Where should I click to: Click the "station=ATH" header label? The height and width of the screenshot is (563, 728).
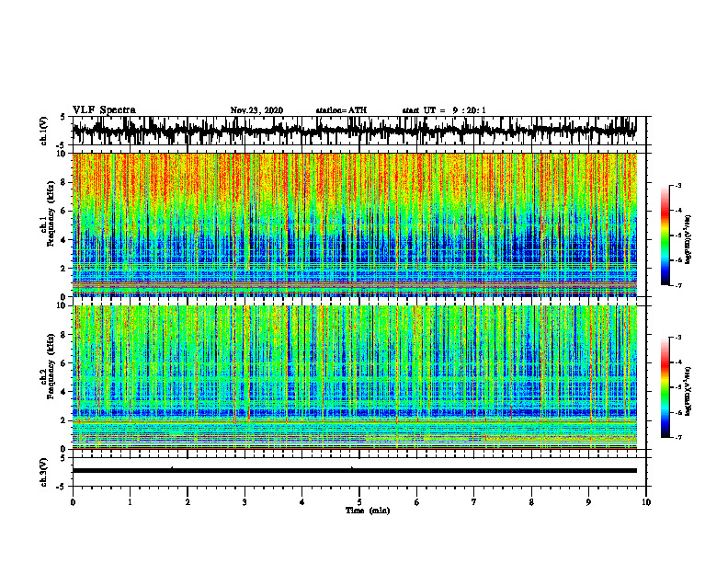tap(341, 110)
